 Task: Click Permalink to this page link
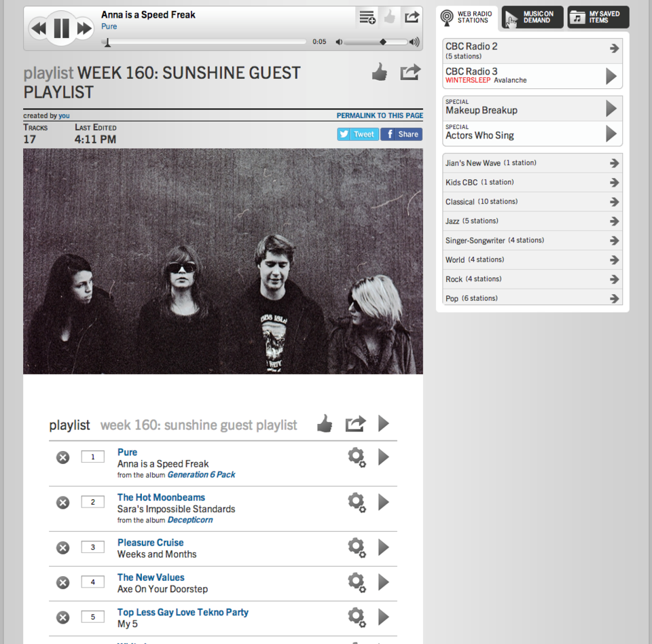click(x=380, y=115)
